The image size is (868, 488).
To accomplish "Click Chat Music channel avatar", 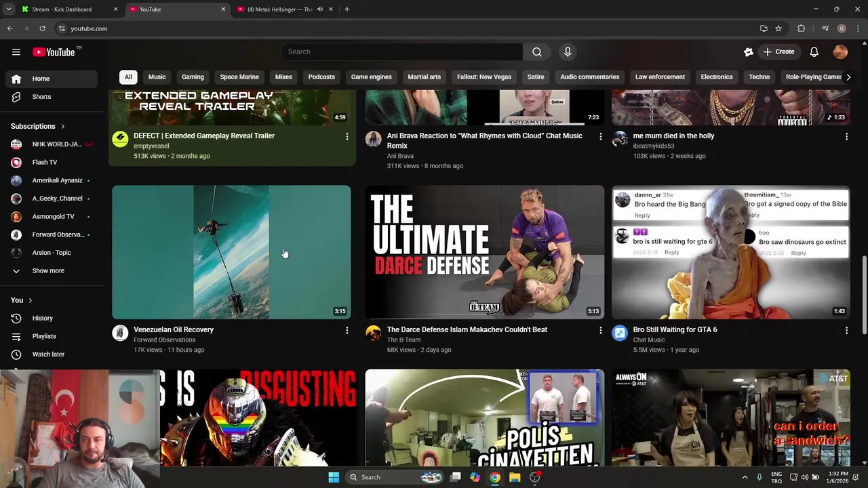I will coord(620,333).
